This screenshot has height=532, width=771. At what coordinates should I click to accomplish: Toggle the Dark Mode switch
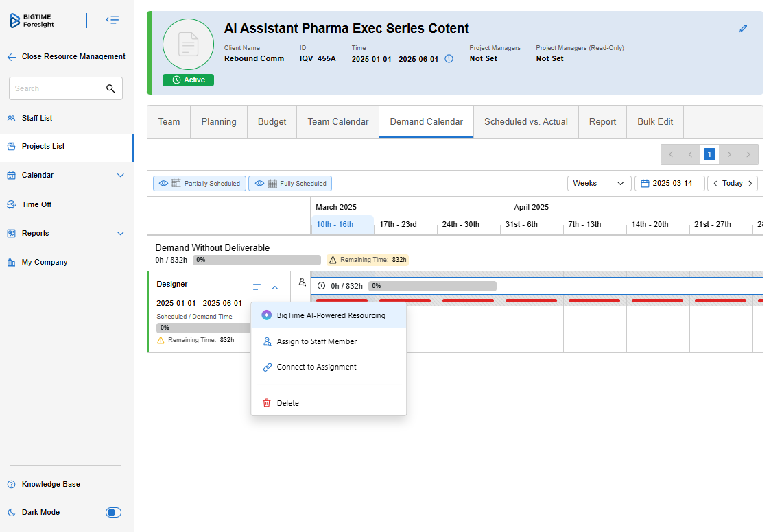113,512
